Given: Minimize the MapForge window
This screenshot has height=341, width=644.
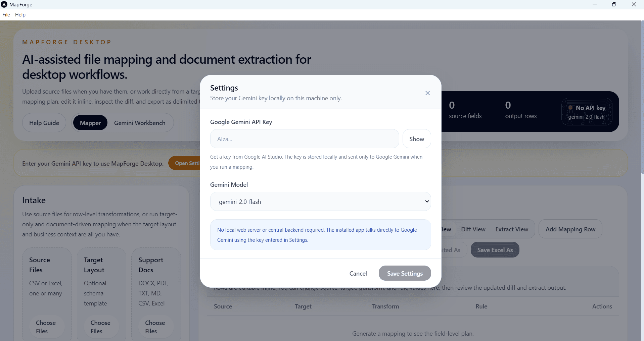Looking at the screenshot, I should click(595, 4).
